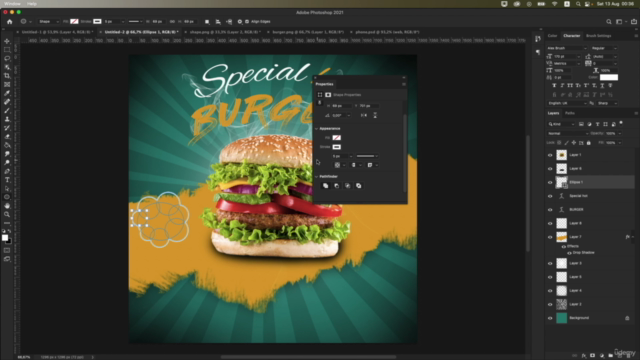Switch to the Untitled-1 document tab
Screen dimensions: 640x360
(57, 32)
